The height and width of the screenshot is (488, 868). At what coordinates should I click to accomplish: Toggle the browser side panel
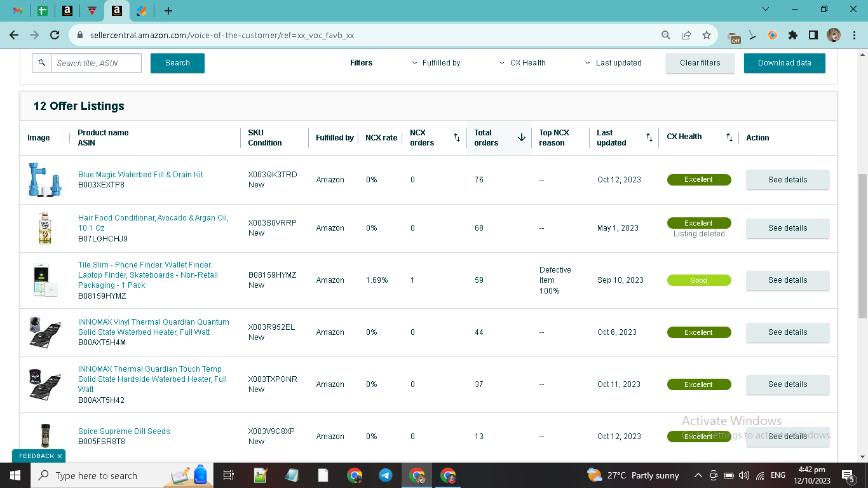tap(813, 36)
